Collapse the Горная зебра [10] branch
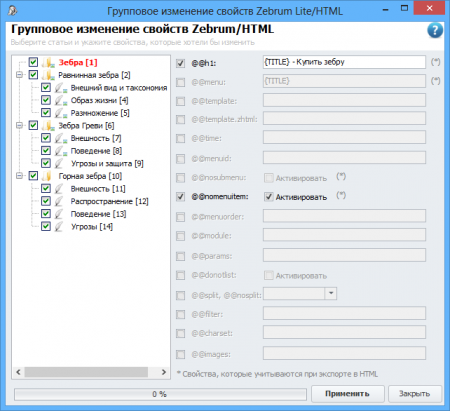 pyautogui.click(x=20, y=176)
